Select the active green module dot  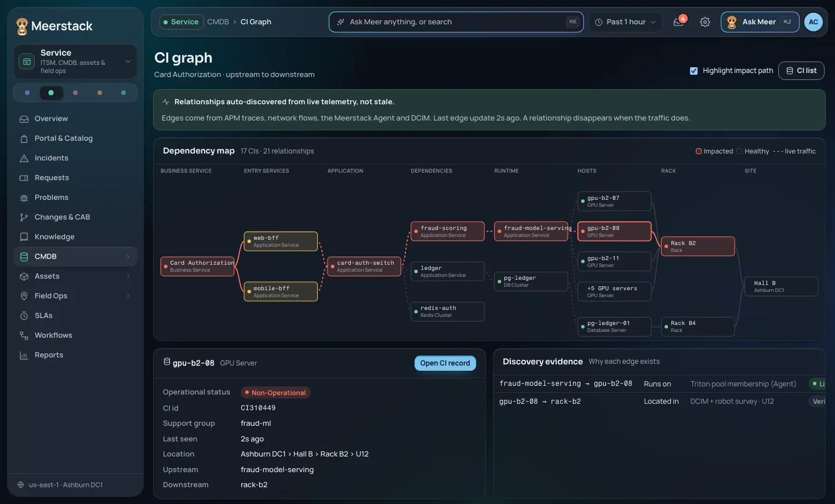pyautogui.click(x=51, y=93)
